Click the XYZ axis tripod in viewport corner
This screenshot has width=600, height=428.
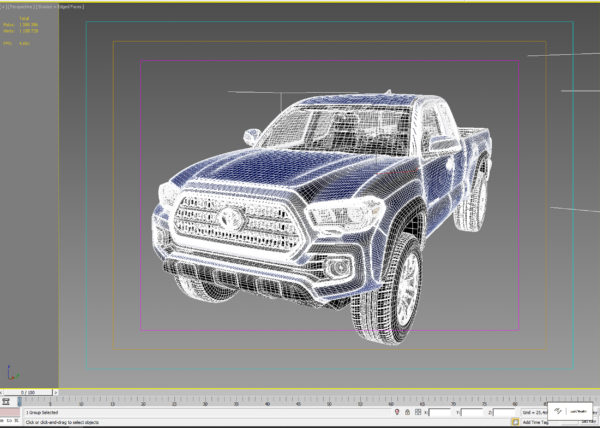[12, 373]
